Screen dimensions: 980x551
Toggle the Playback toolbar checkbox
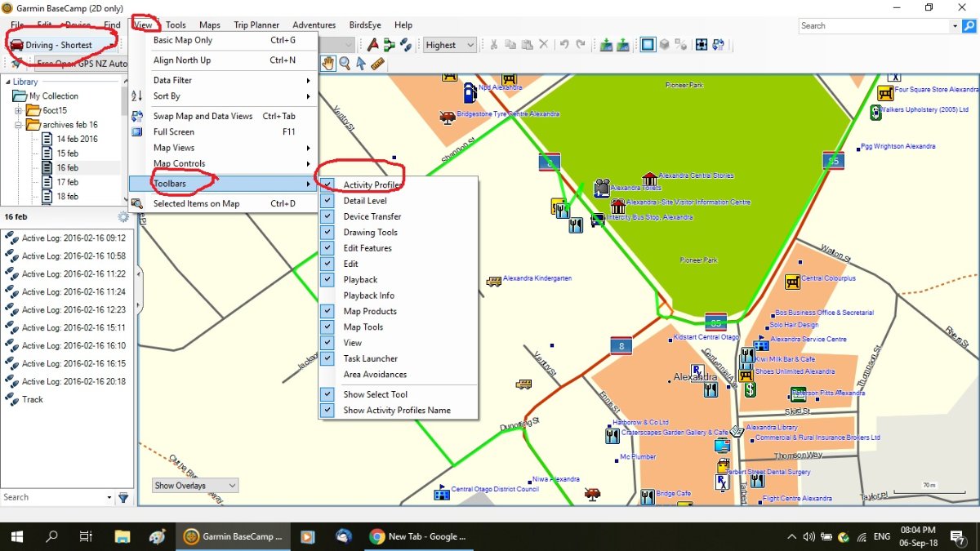click(327, 280)
